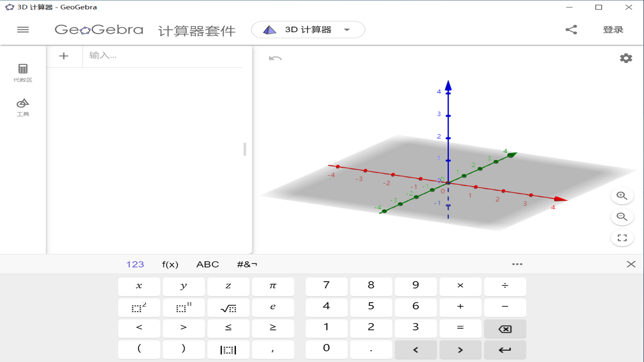The width and height of the screenshot is (644, 362).
Task: Switch to the f(x) keyboard tab
Action: pyautogui.click(x=171, y=264)
